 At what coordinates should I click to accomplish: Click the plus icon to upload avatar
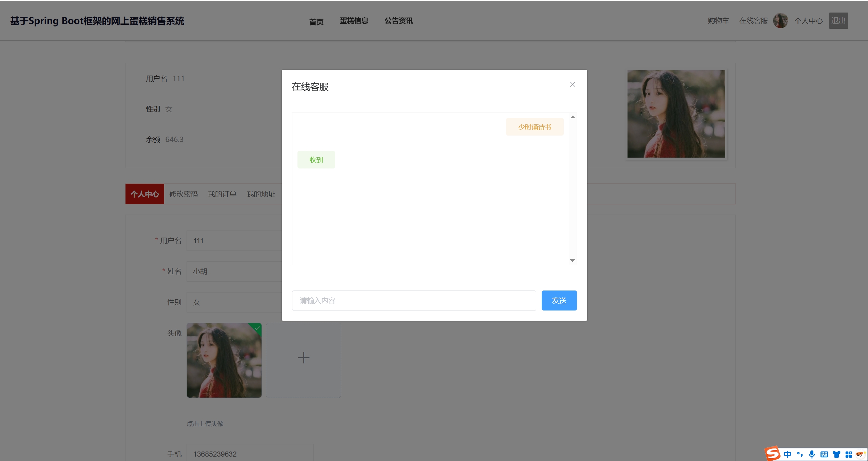click(304, 358)
